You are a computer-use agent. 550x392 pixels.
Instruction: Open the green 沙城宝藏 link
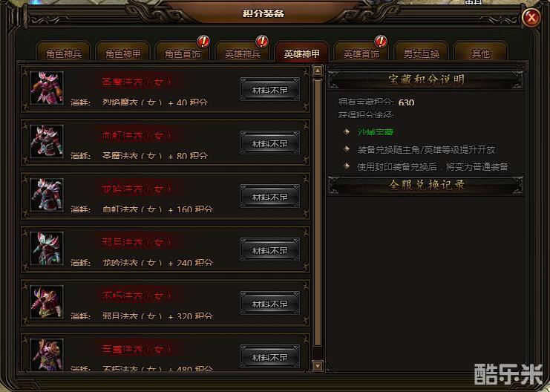coord(376,132)
